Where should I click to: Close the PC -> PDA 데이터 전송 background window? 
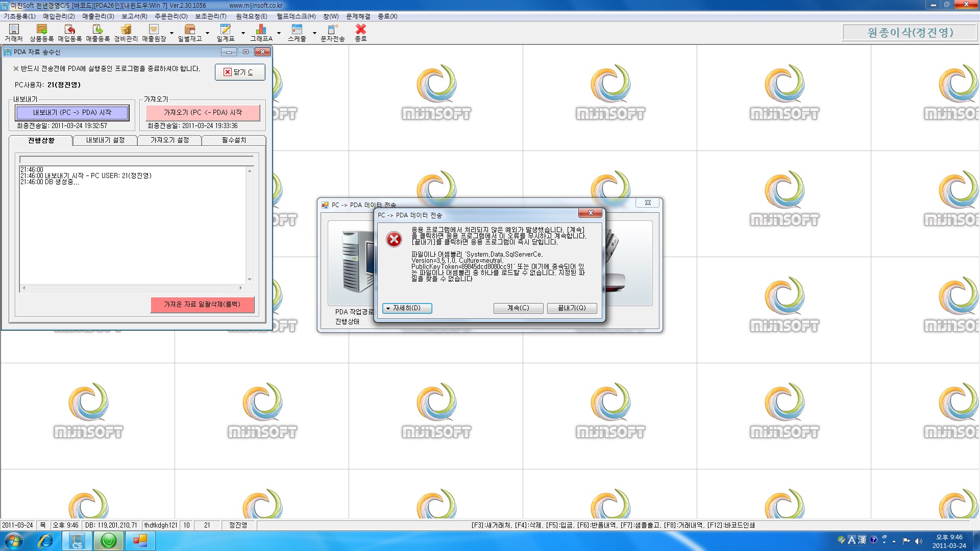648,203
